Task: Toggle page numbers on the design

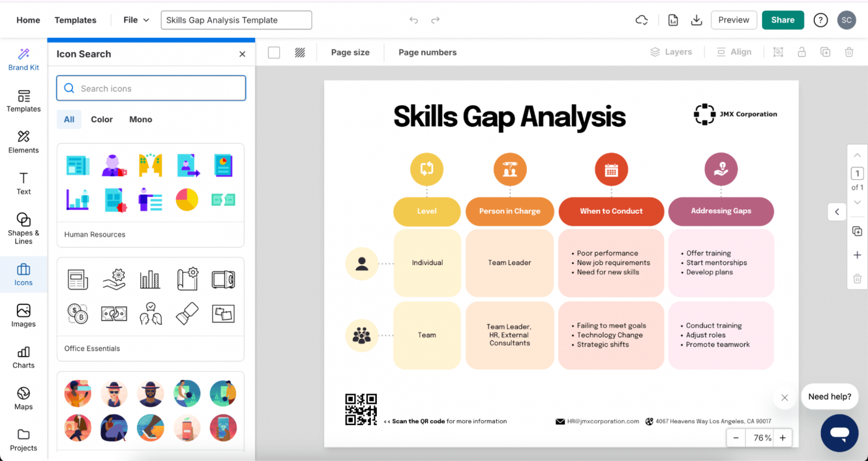Action: point(427,52)
